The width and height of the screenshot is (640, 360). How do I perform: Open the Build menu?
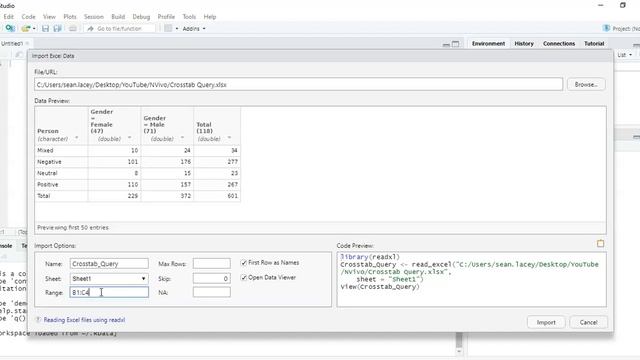[118, 17]
